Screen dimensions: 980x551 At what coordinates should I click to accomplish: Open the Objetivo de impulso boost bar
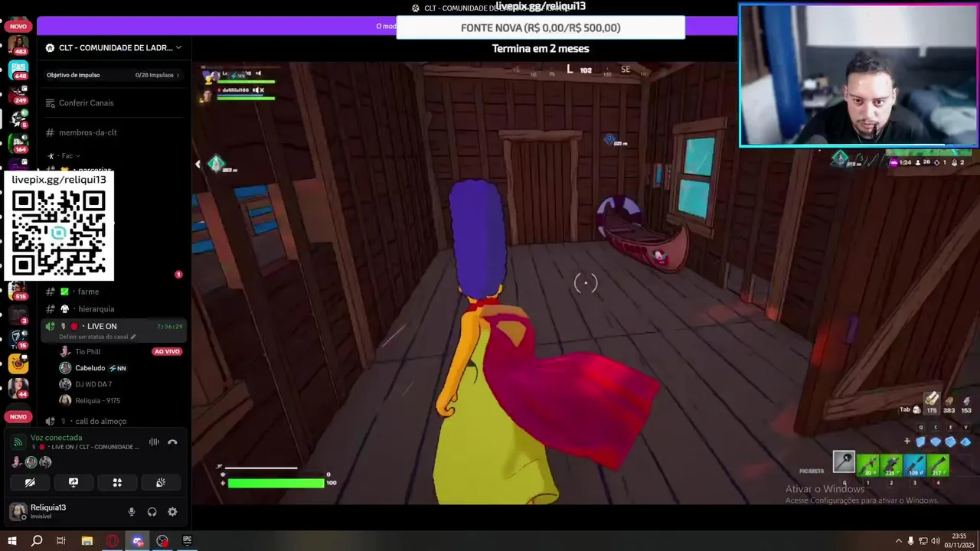(x=113, y=75)
